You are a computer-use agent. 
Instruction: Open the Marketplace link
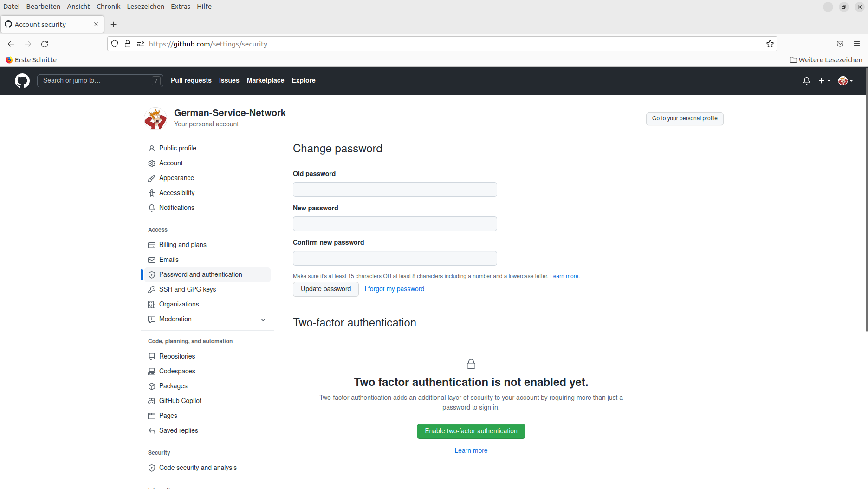coord(266,80)
